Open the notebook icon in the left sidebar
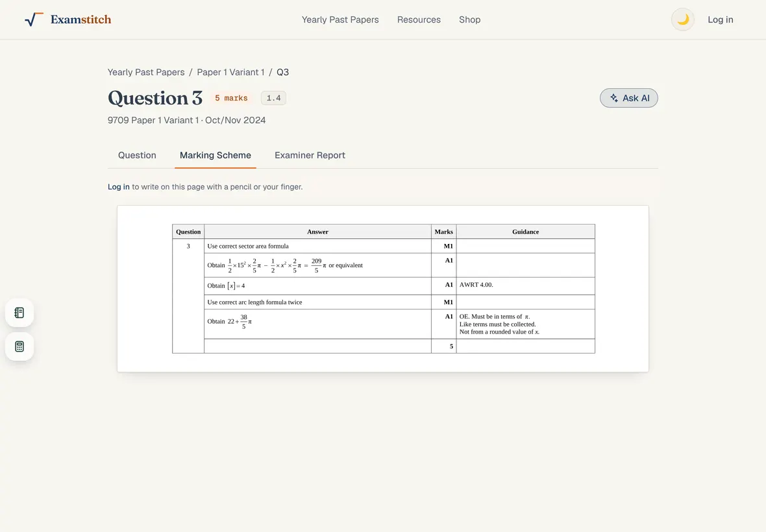 coord(19,313)
